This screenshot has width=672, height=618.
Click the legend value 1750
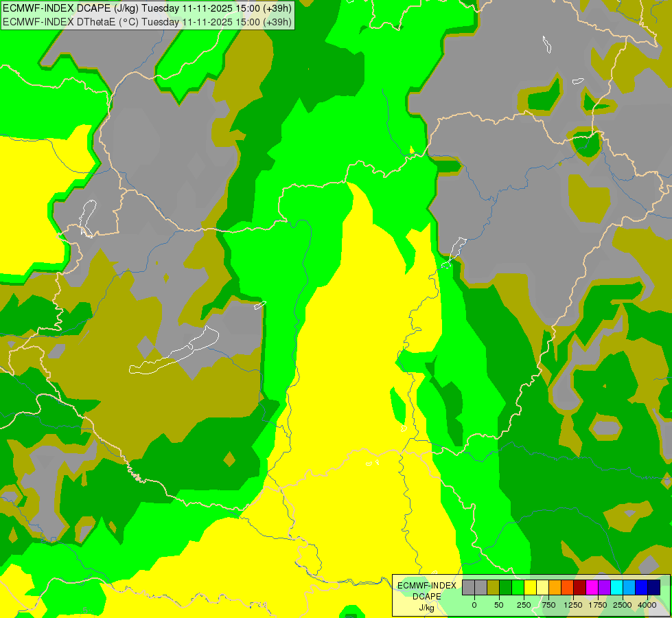point(598,605)
